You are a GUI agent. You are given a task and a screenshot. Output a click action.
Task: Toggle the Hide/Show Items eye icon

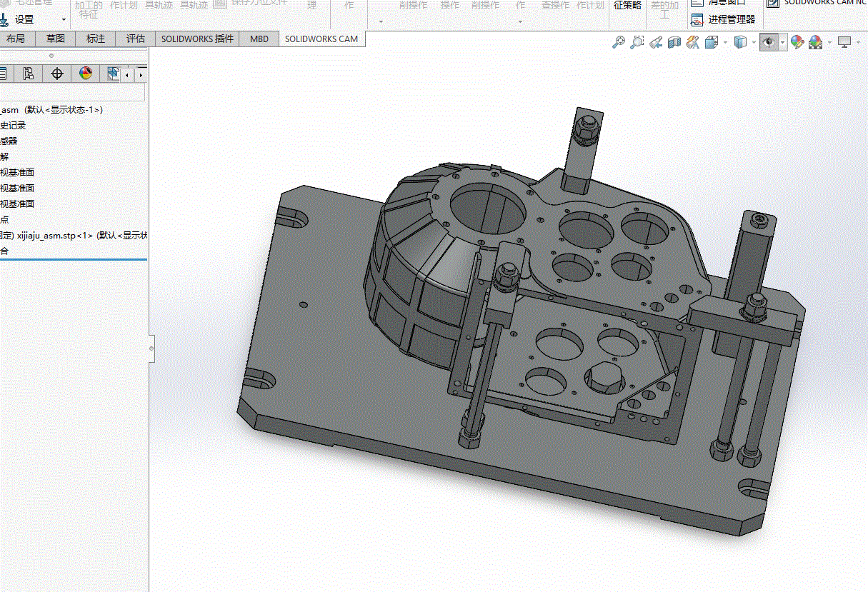[769, 43]
